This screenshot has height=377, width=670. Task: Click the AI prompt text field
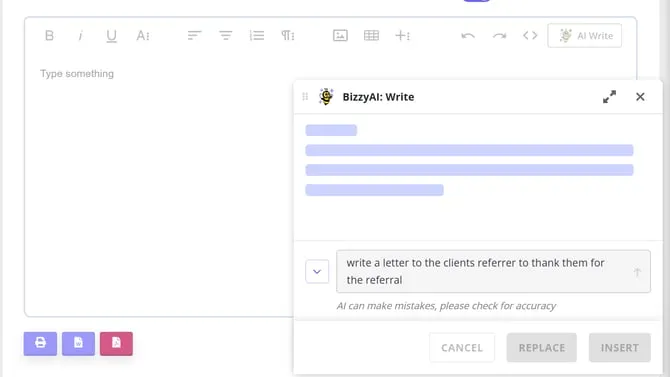(x=486, y=271)
